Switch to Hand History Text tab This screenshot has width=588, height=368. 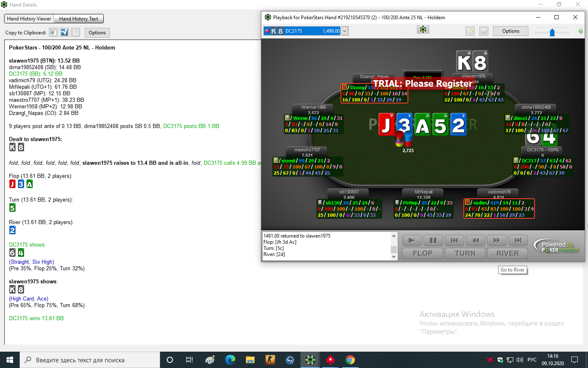pyautogui.click(x=79, y=19)
